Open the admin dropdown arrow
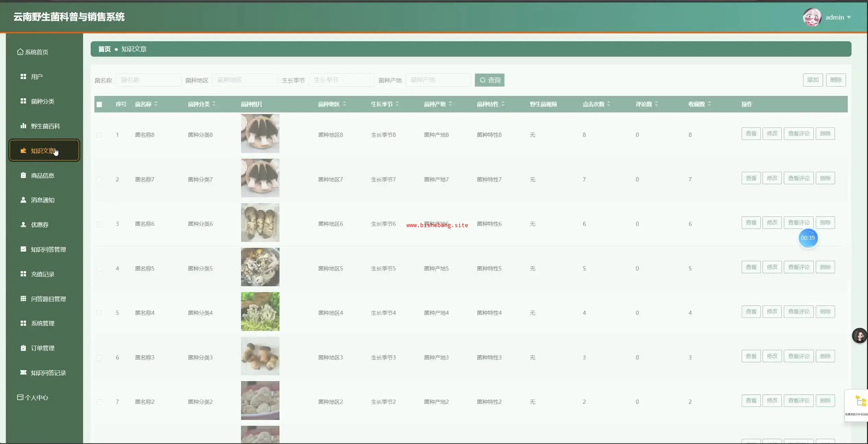The height and width of the screenshot is (444, 868). click(849, 17)
